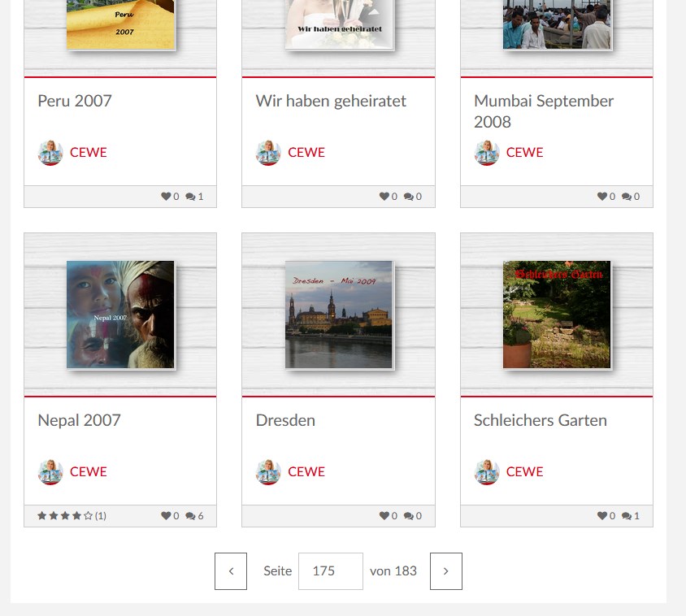
Task: Open the Nepal 2007 cover thumbnail
Action: click(120, 315)
